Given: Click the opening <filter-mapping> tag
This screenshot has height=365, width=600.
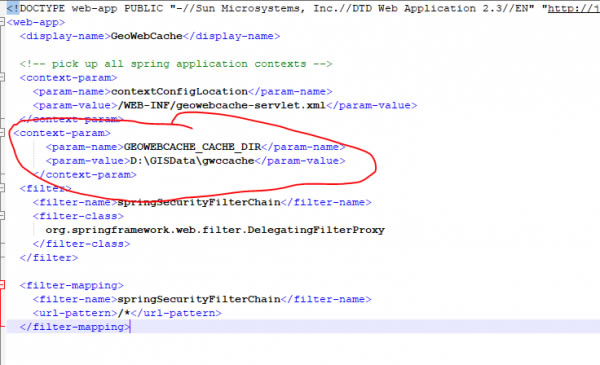Looking at the screenshot, I should click(72, 285).
